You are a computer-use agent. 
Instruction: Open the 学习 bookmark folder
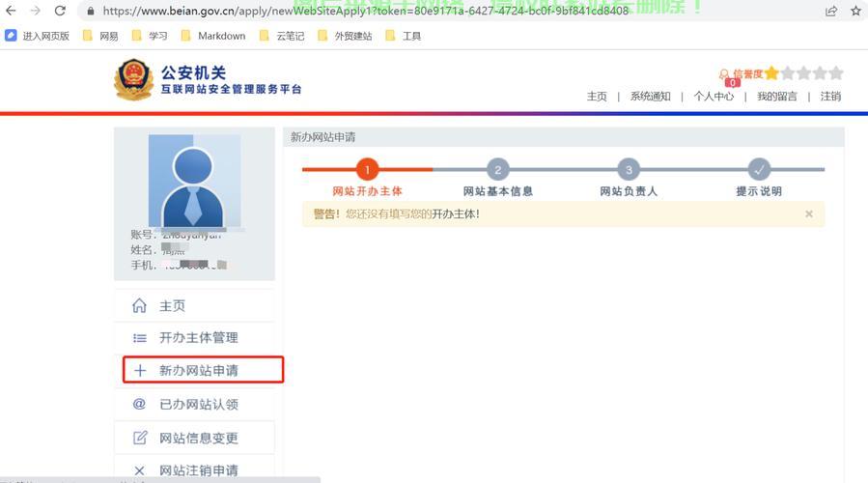pos(150,36)
